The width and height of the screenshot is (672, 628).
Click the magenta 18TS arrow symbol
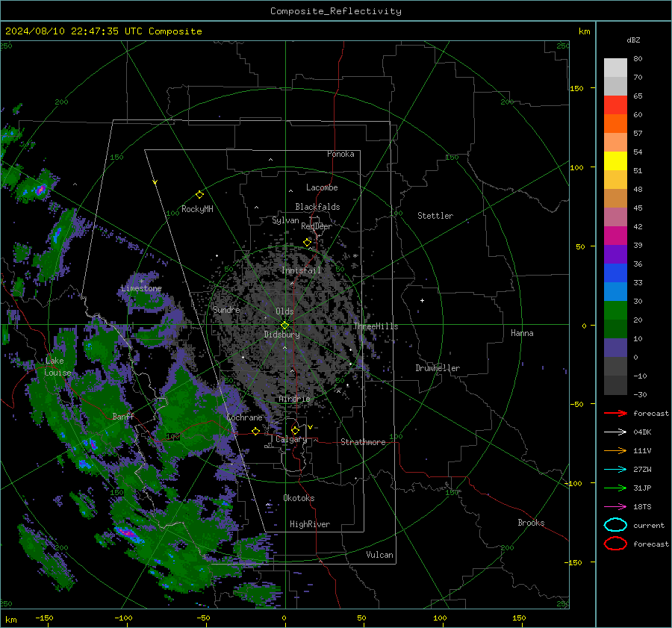(615, 507)
